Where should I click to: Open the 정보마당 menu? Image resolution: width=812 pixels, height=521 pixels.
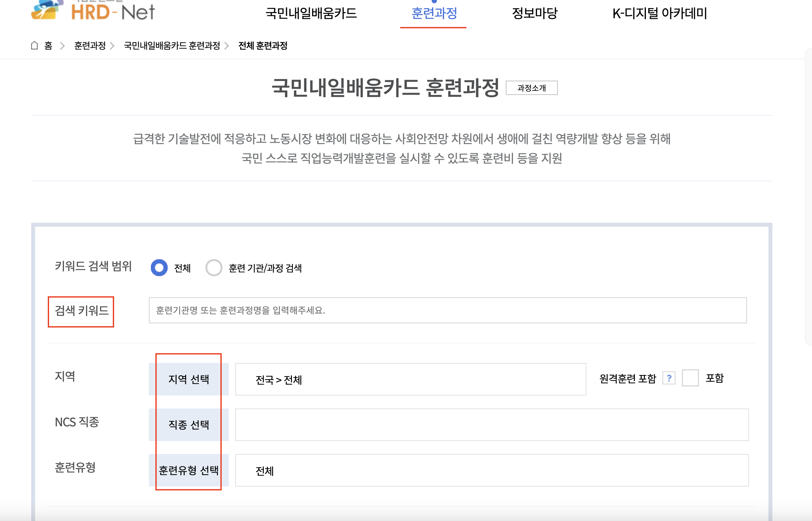534,14
